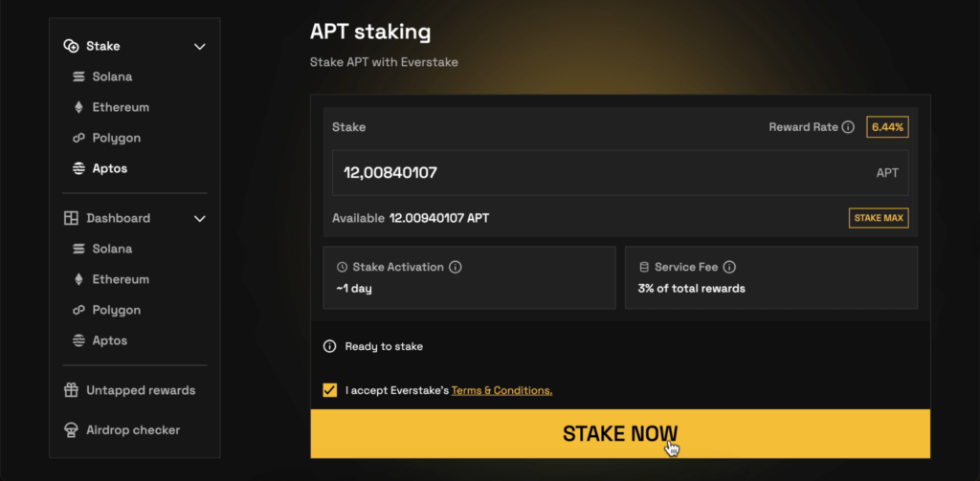Click the Solana icon under Stake
Screen dimensions: 980x481
78,77
